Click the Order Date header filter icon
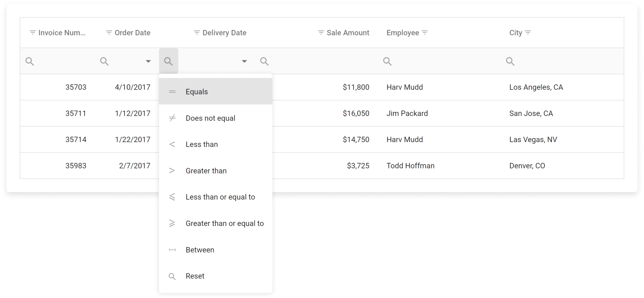 point(108,33)
